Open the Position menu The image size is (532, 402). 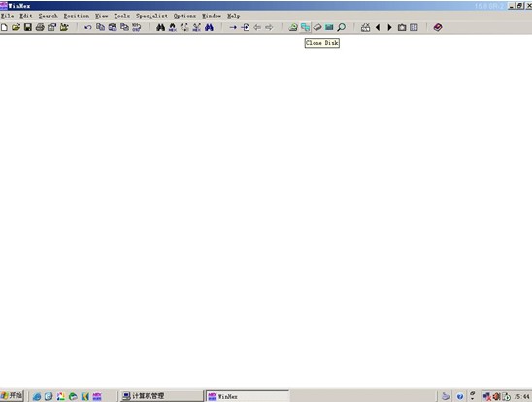pos(77,16)
